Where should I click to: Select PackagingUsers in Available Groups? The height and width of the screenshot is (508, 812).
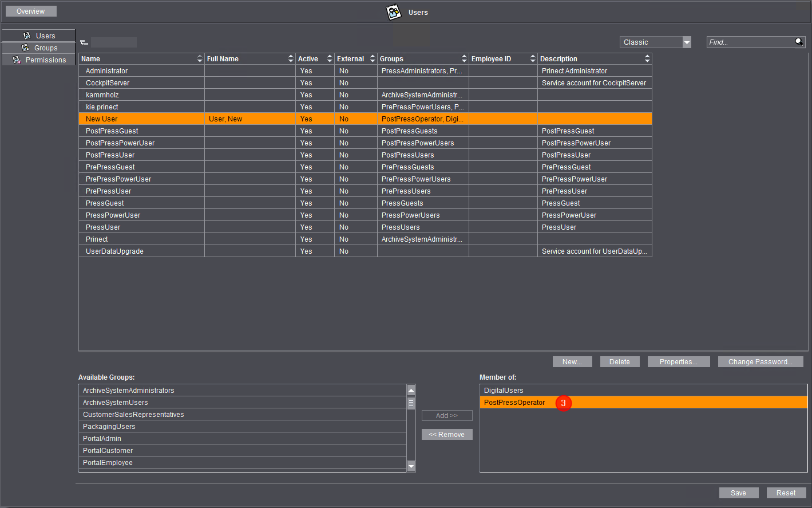109,427
